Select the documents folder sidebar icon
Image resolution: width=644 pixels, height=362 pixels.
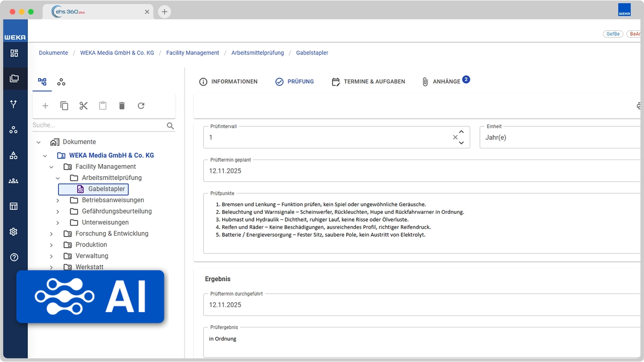[14, 78]
